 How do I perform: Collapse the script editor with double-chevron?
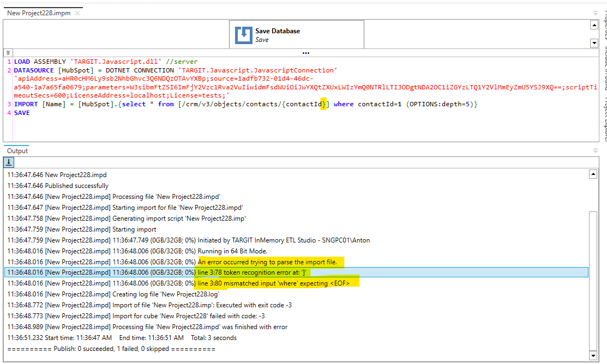[x=8, y=53]
